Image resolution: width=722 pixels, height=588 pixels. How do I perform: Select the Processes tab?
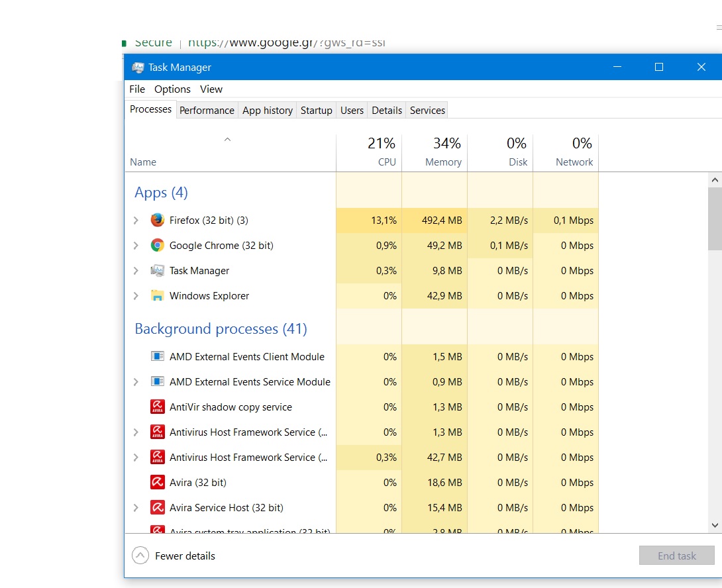coord(150,109)
